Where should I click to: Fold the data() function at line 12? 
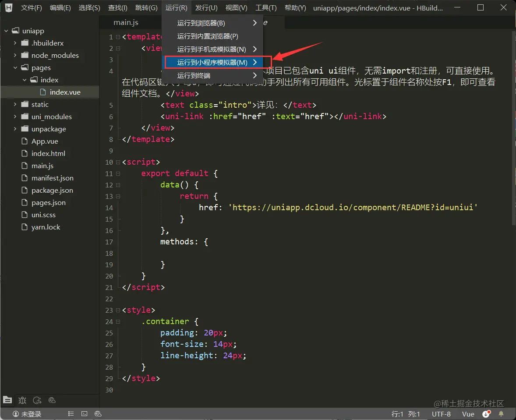118,185
